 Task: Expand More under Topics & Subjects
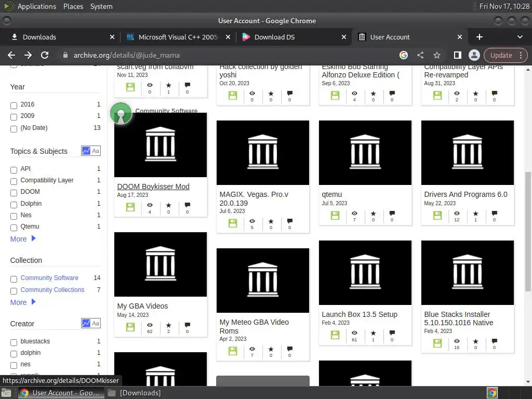[x=23, y=239]
